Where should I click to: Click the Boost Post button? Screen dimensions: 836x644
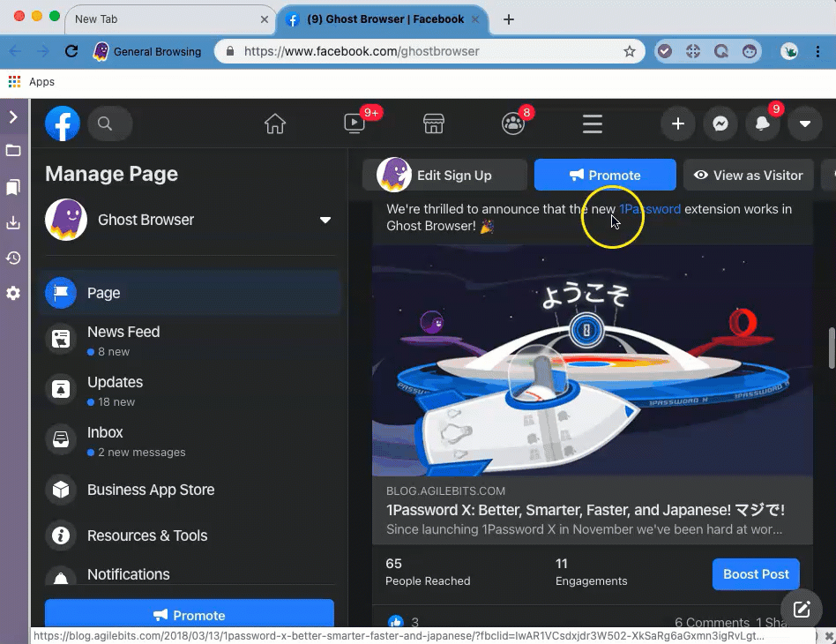coord(755,573)
